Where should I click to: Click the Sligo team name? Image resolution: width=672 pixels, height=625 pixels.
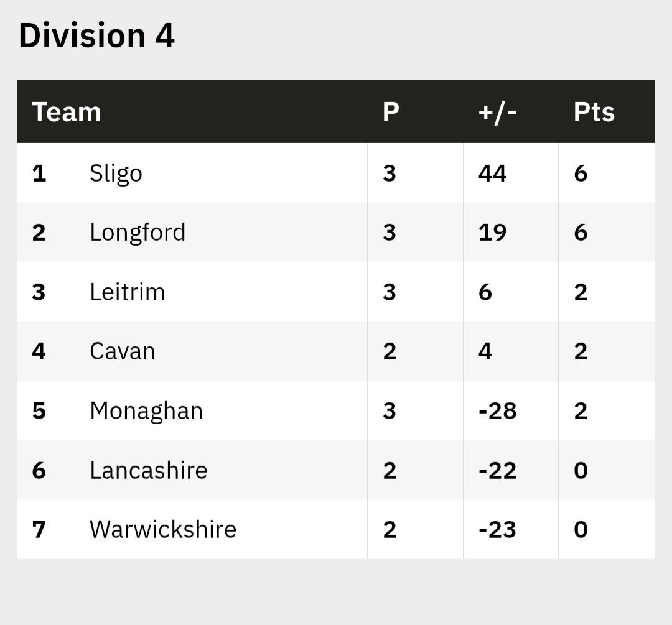(116, 173)
